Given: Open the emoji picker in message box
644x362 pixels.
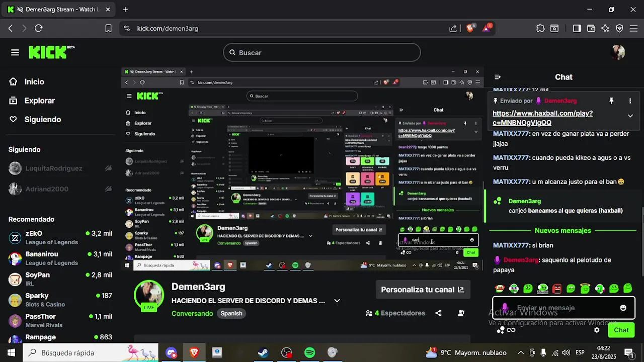Looking at the screenshot, I should 623,308.
